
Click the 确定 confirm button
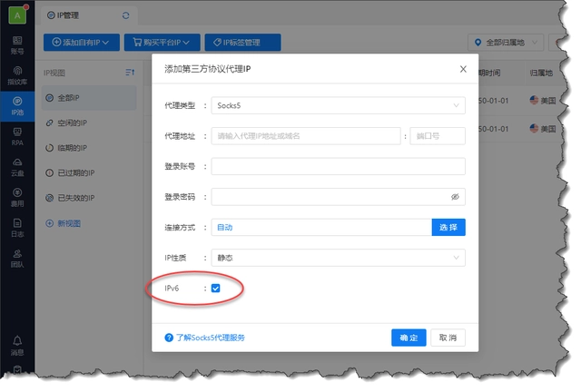pyautogui.click(x=409, y=338)
